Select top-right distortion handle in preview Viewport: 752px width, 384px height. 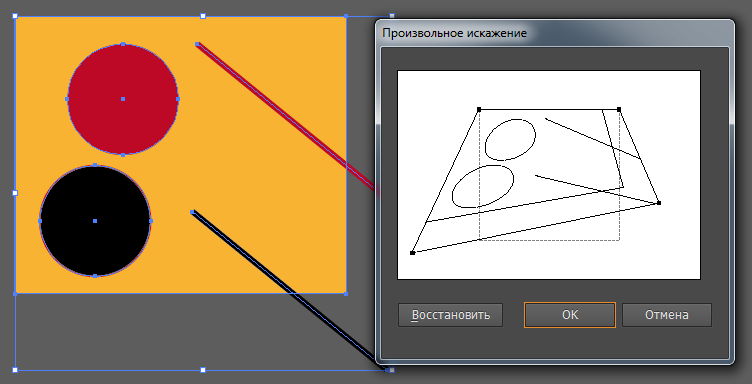(x=619, y=109)
